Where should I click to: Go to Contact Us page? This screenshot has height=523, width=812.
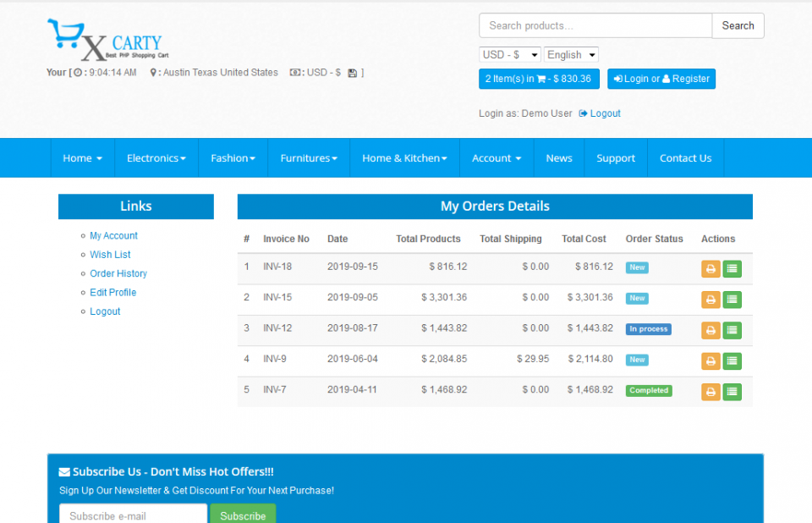[x=685, y=158]
